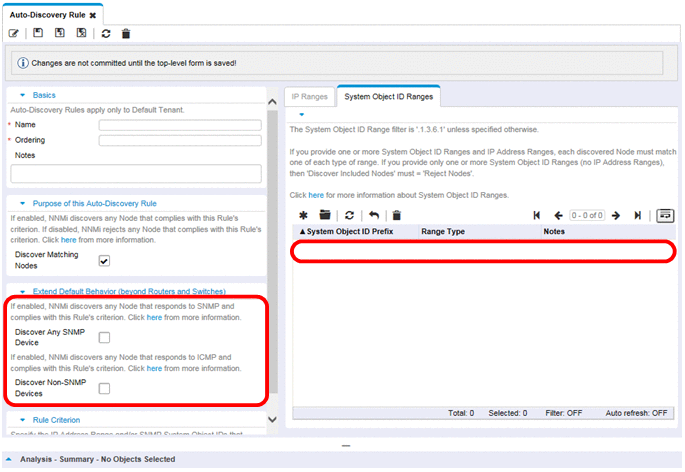The height and width of the screenshot is (472, 685).
Task: Collapse the Basics section
Action: [x=22, y=95]
